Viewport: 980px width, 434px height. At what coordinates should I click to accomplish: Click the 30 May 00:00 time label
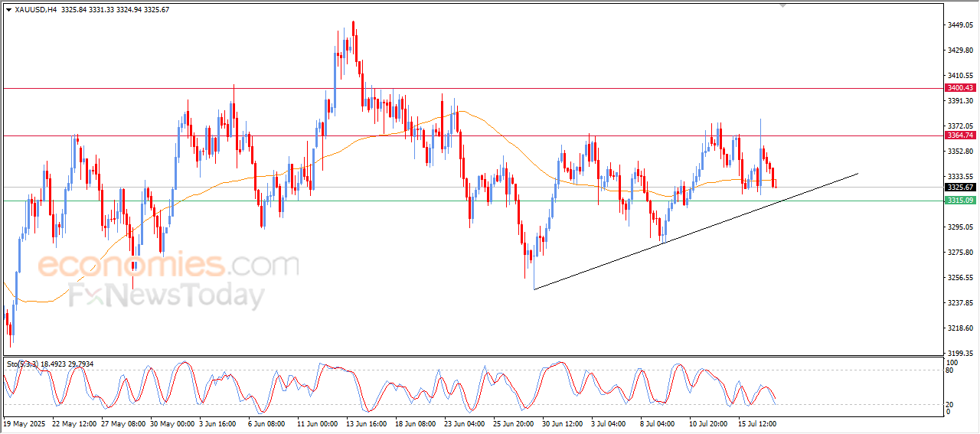[173, 423]
